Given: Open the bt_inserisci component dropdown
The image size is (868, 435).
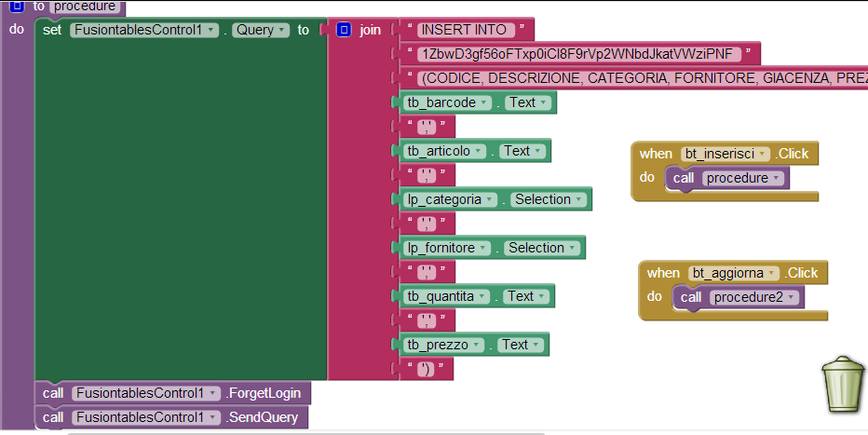Looking at the screenshot, I should click(726, 154).
